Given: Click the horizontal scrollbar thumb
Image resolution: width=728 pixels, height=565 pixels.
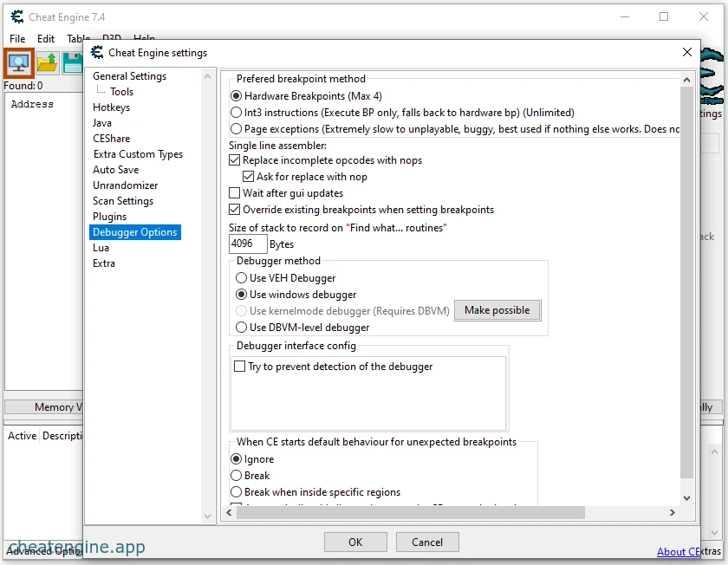Looking at the screenshot, I should (x=411, y=512).
